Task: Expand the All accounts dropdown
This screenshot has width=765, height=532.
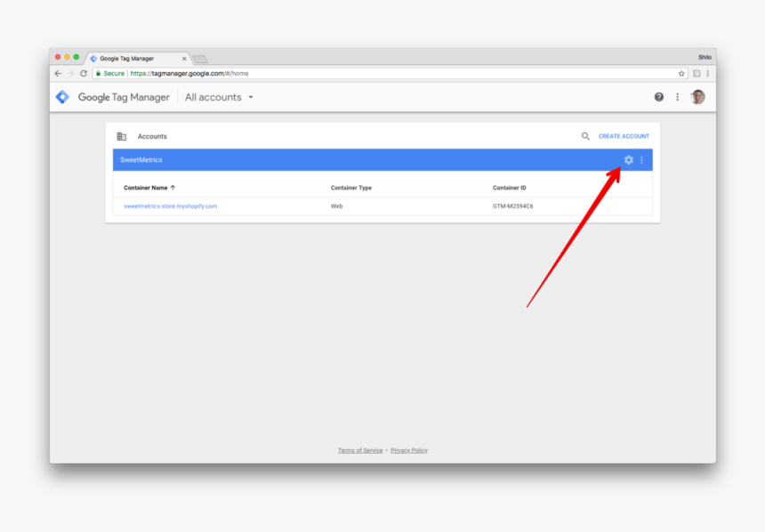Action: pyautogui.click(x=218, y=97)
